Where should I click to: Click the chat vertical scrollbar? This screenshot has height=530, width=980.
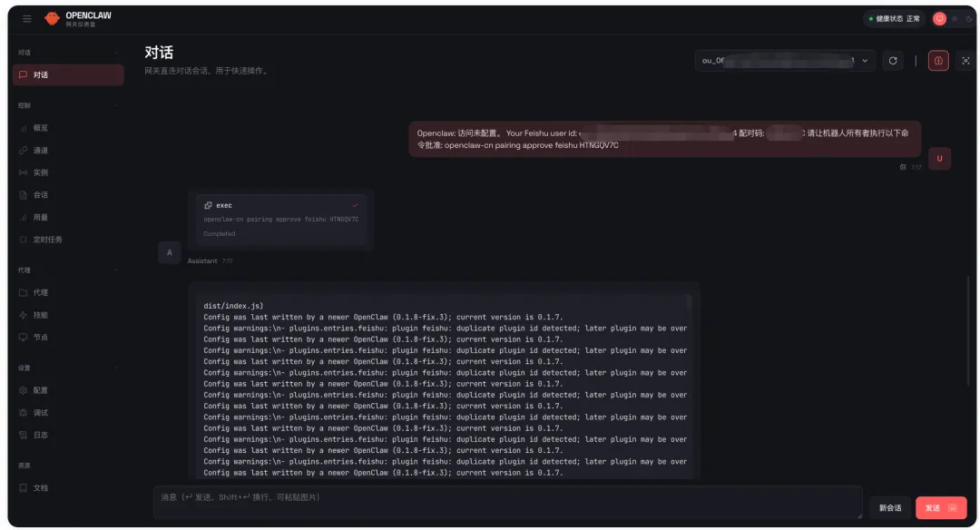[x=969, y=331]
